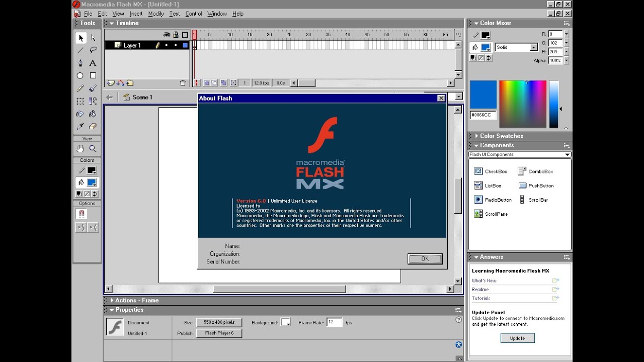Select the Hand tool
Image resolution: width=644 pixels, height=362 pixels.
80,149
